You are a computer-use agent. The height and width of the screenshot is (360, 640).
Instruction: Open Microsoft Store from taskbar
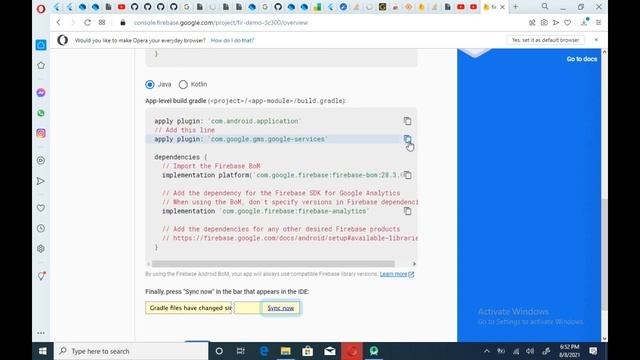click(x=308, y=351)
